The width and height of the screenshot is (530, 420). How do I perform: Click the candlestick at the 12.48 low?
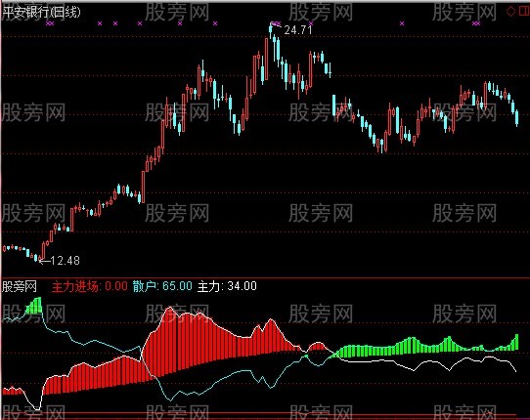40,258
